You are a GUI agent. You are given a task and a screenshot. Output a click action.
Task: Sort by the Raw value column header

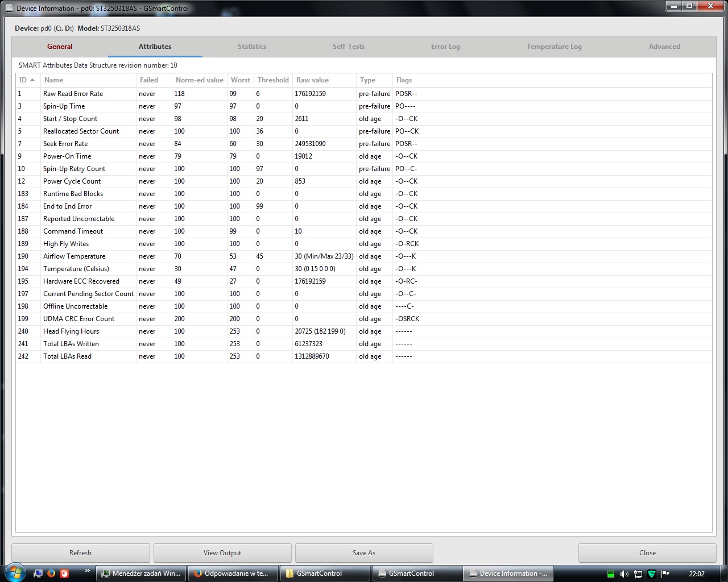(x=324, y=80)
